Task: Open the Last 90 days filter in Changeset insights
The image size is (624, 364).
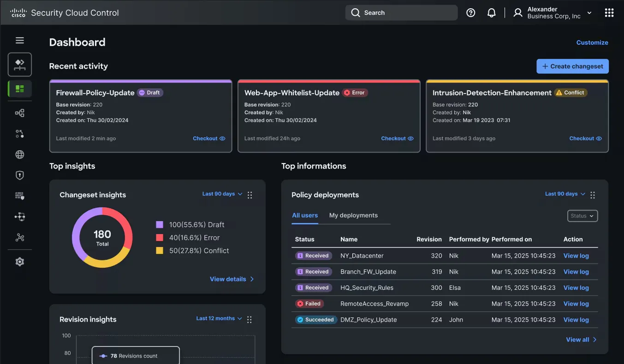Action: (221, 194)
